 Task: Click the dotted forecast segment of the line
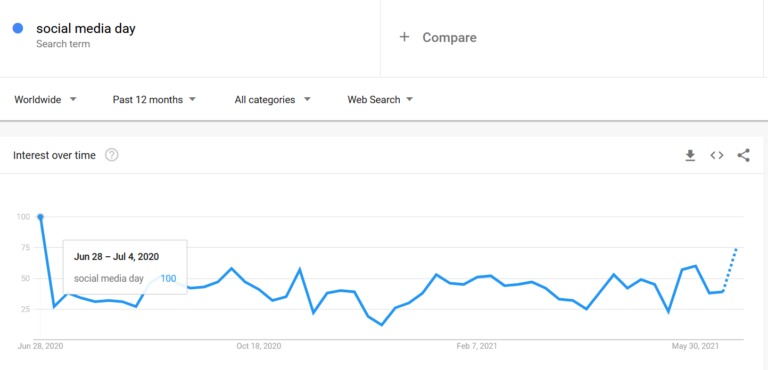[x=730, y=270]
